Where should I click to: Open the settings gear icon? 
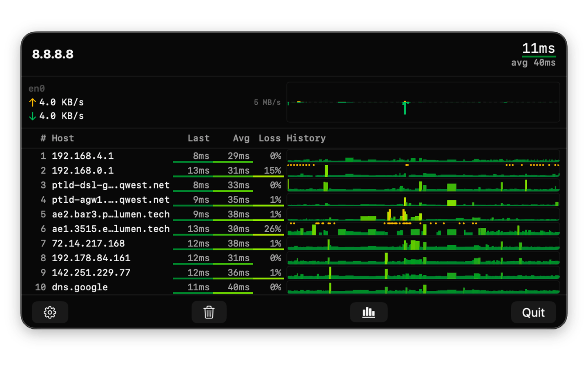[x=50, y=312]
